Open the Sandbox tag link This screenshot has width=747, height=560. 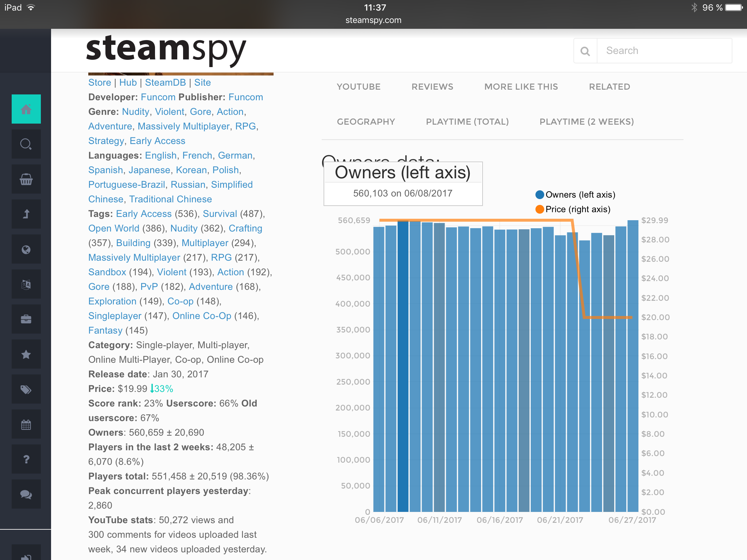(107, 272)
